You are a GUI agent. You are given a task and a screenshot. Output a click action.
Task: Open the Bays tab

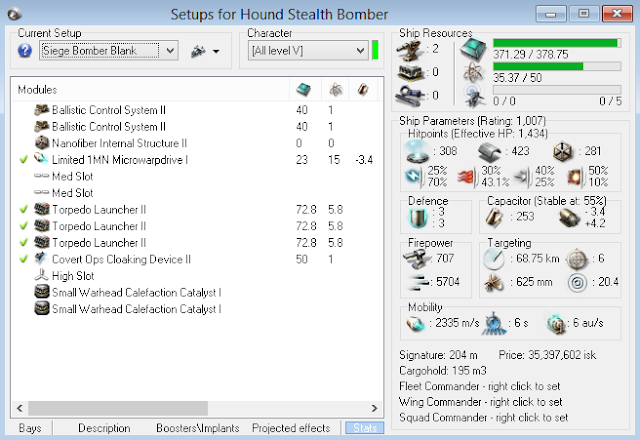coord(30,428)
